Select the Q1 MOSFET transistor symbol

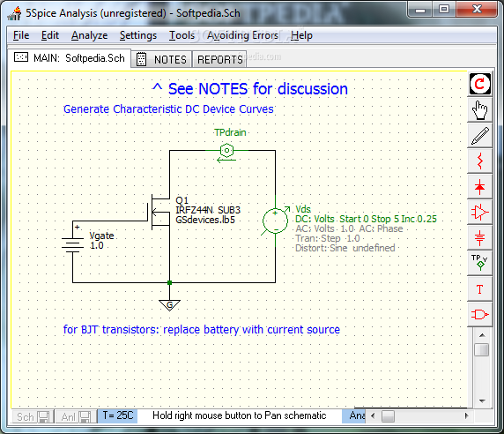(159, 212)
